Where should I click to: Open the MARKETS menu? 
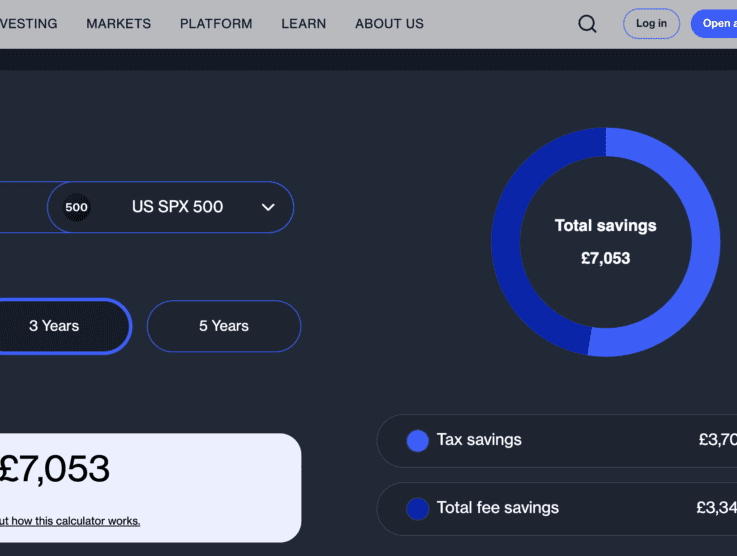118,23
